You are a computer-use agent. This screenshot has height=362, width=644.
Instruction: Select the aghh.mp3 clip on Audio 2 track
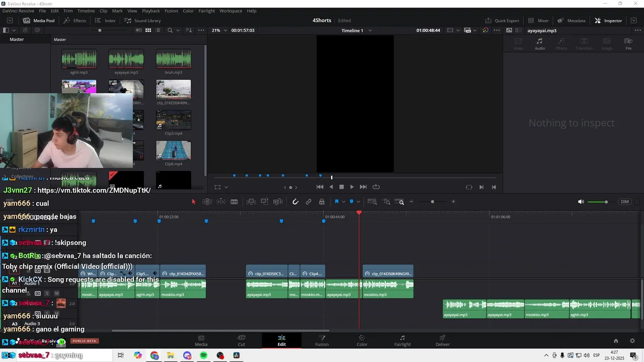click(x=600, y=309)
